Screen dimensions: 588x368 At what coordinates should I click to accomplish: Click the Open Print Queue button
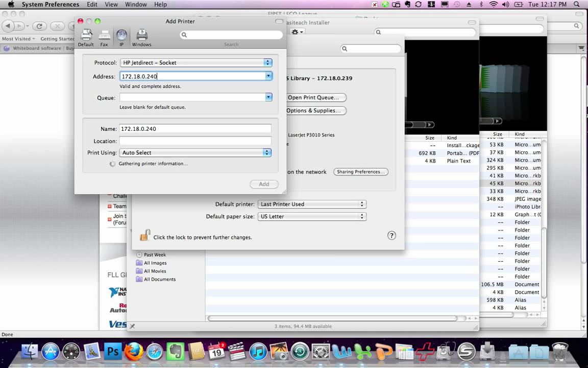[x=316, y=98]
